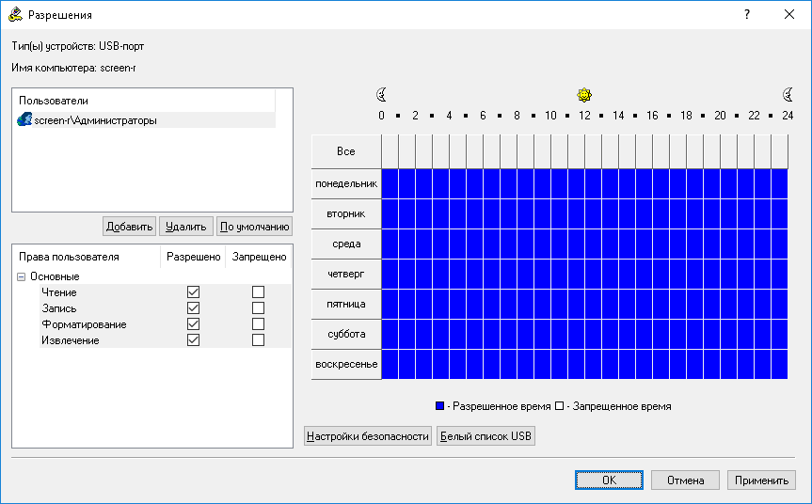Select the воскресенье day row header
The width and height of the screenshot is (812, 504).
346,364
